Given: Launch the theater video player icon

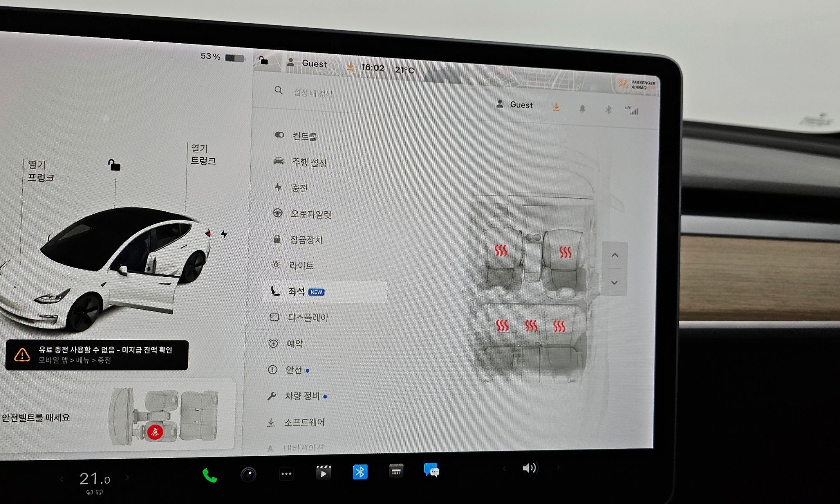Looking at the screenshot, I should 323,472.
